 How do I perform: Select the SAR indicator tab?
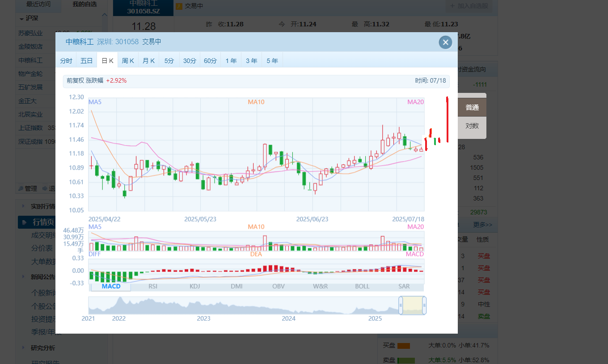(404, 286)
